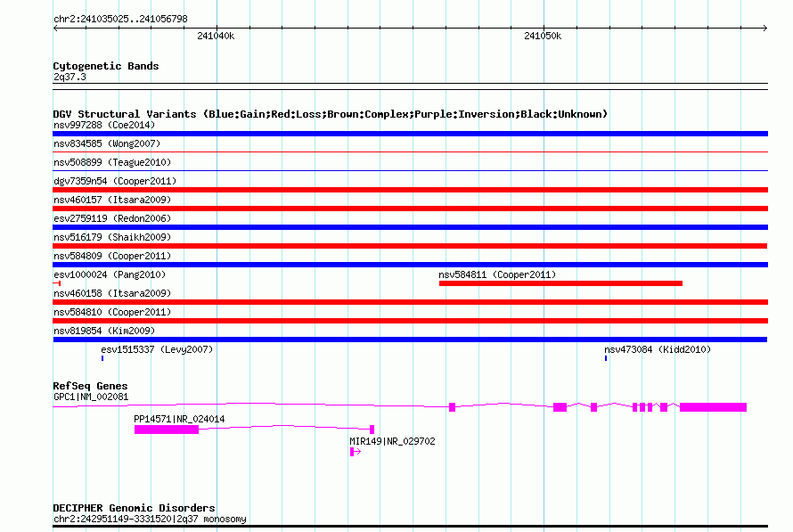Open the esv1515337 (Levy2007) label

pos(157,349)
